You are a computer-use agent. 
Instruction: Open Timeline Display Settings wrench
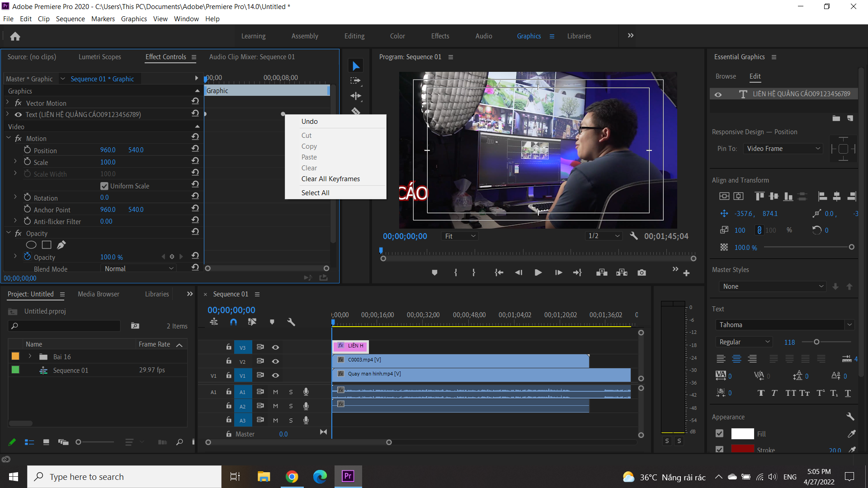point(291,322)
